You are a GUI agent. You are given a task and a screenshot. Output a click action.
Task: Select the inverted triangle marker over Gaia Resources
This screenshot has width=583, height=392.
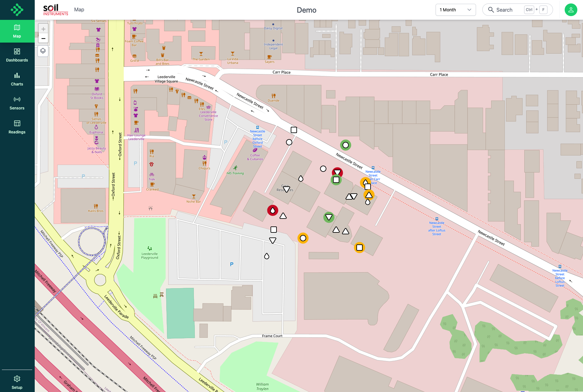(x=287, y=189)
